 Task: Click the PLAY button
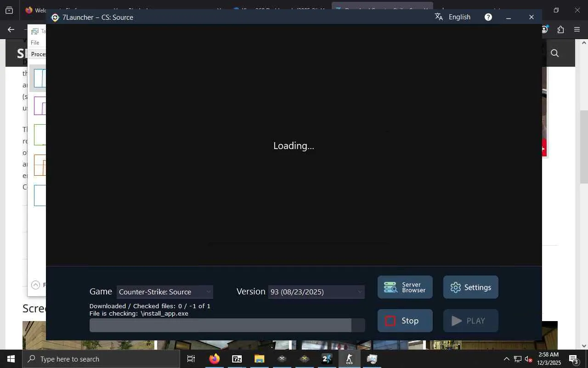point(471,321)
